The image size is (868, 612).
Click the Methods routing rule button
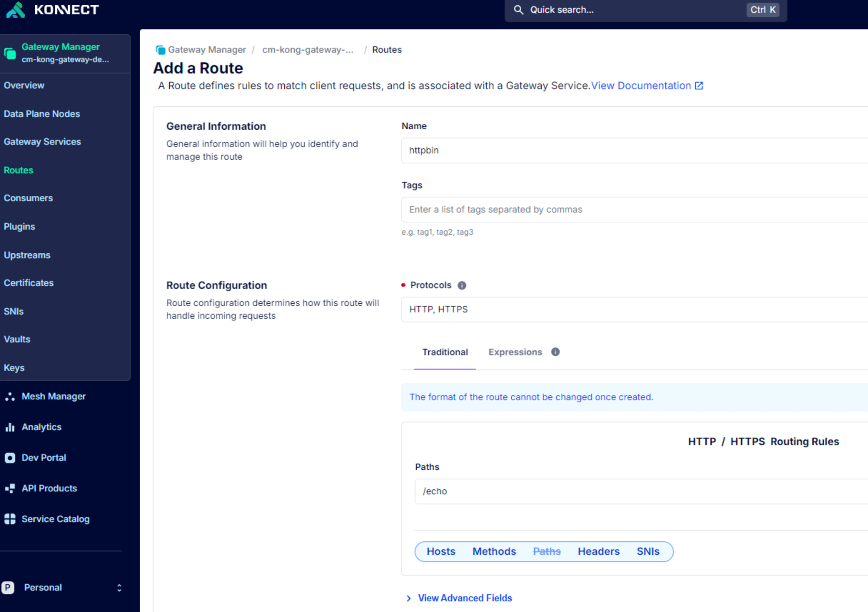click(x=494, y=551)
